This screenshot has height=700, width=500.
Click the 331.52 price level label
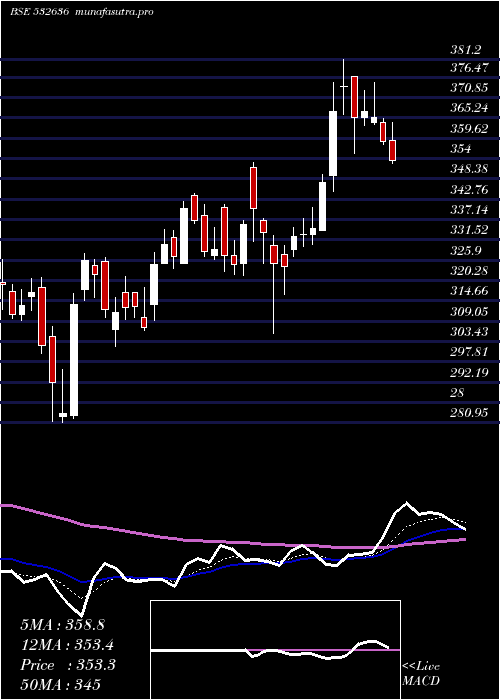tap(469, 230)
